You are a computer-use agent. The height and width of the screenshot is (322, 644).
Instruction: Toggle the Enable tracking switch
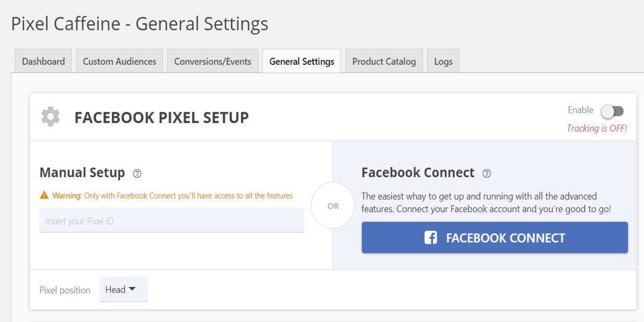click(612, 111)
